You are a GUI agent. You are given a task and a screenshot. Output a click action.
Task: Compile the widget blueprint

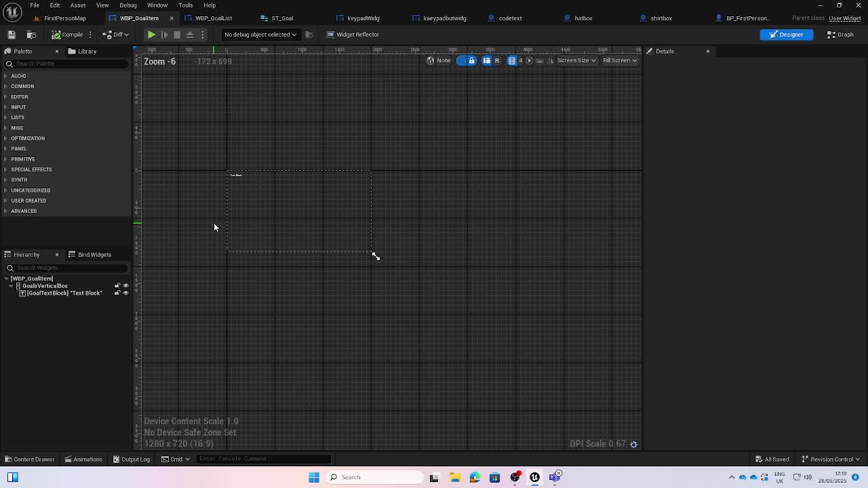coord(68,35)
